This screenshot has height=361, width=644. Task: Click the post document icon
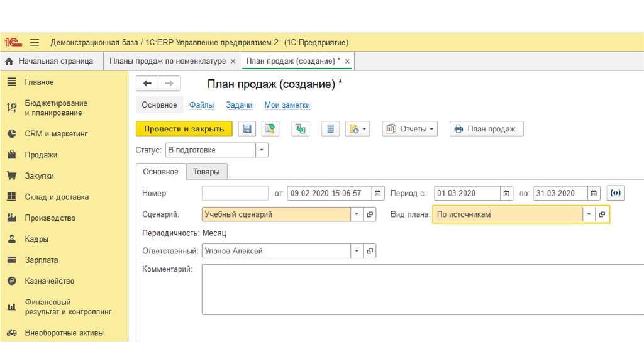[x=270, y=129]
